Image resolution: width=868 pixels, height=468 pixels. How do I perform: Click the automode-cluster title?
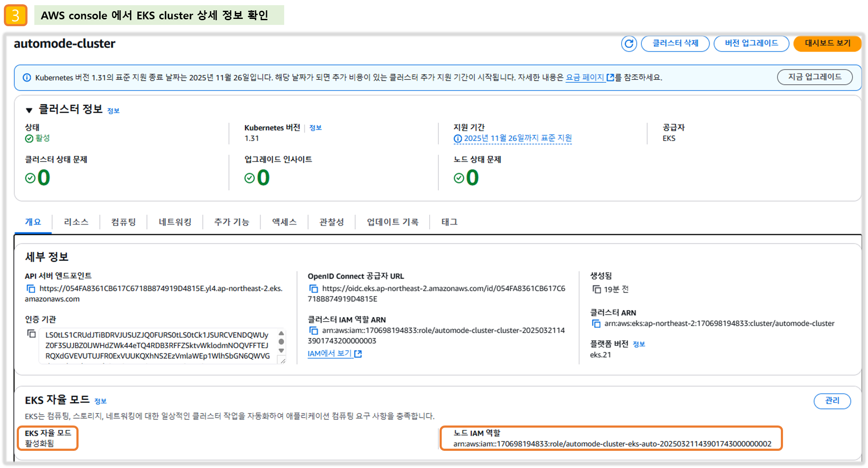(x=64, y=44)
